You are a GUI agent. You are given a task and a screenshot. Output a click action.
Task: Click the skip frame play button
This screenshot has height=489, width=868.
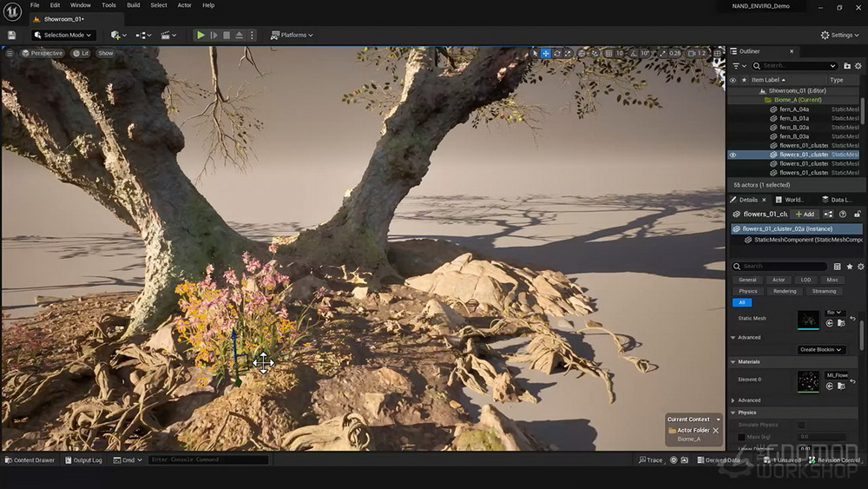click(x=214, y=35)
